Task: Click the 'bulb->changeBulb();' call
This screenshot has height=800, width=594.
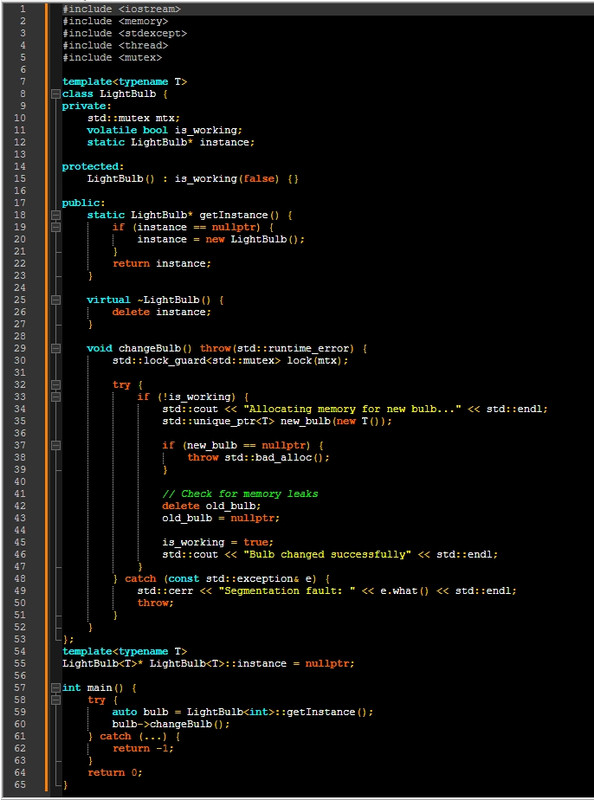Action: tap(171, 724)
